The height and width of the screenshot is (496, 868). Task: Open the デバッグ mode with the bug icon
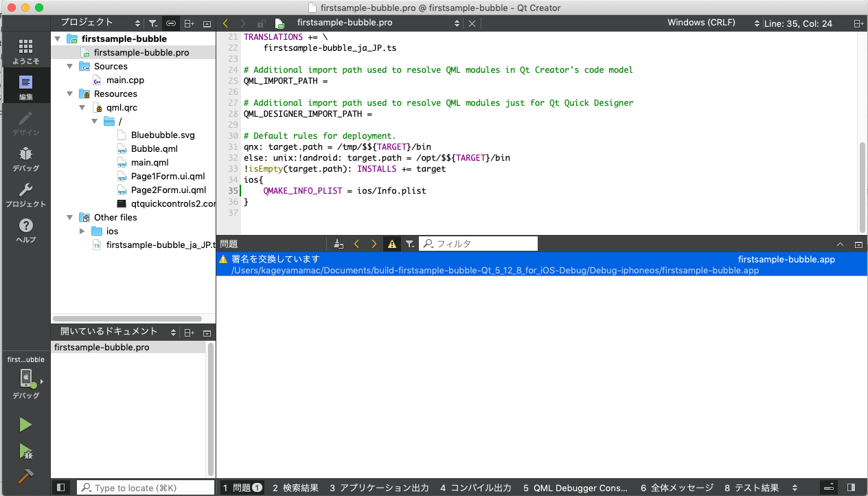pos(25,159)
